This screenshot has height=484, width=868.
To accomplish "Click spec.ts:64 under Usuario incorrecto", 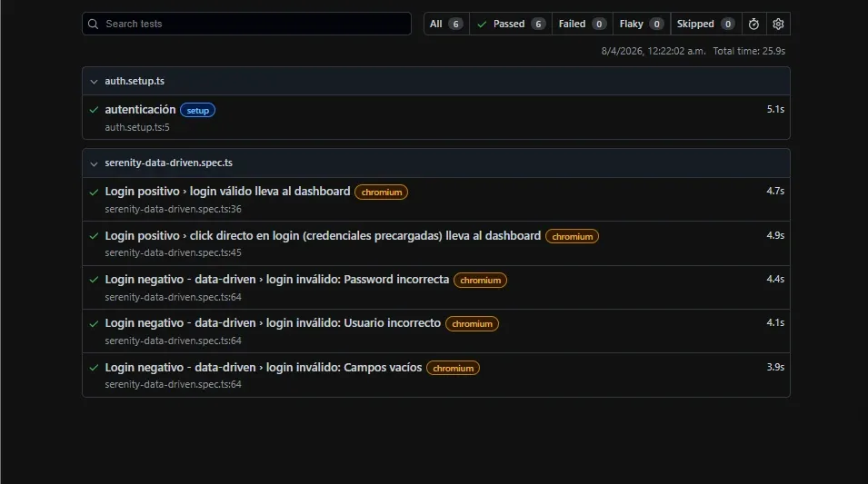I will point(174,341).
